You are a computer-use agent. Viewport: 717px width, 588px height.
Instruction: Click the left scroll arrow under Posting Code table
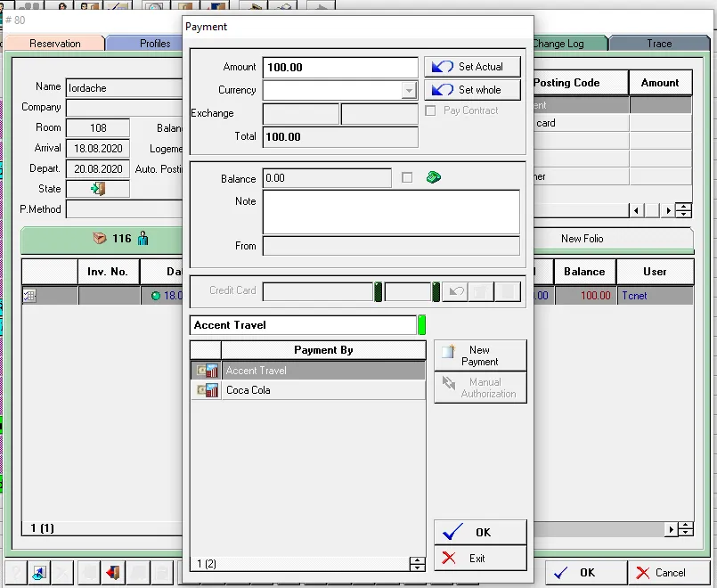636,210
